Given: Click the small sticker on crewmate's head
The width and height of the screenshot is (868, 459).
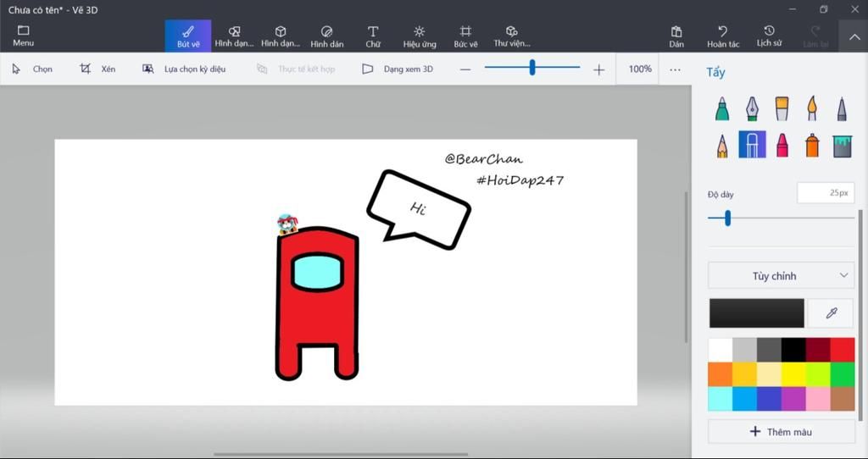Looking at the screenshot, I should pyautogui.click(x=287, y=224).
